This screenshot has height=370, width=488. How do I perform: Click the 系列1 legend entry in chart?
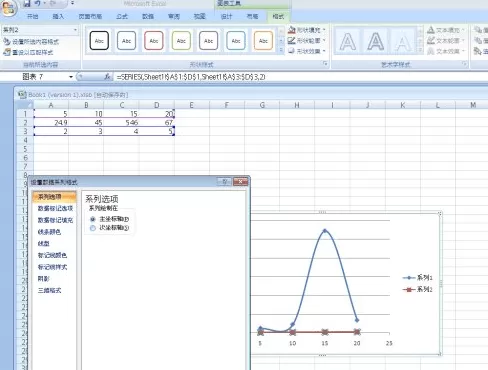(x=418, y=277)
